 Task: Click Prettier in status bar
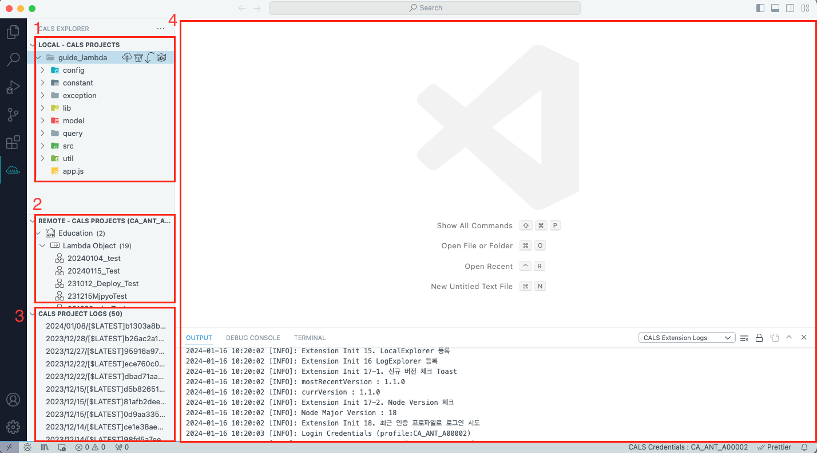(774, 448)
